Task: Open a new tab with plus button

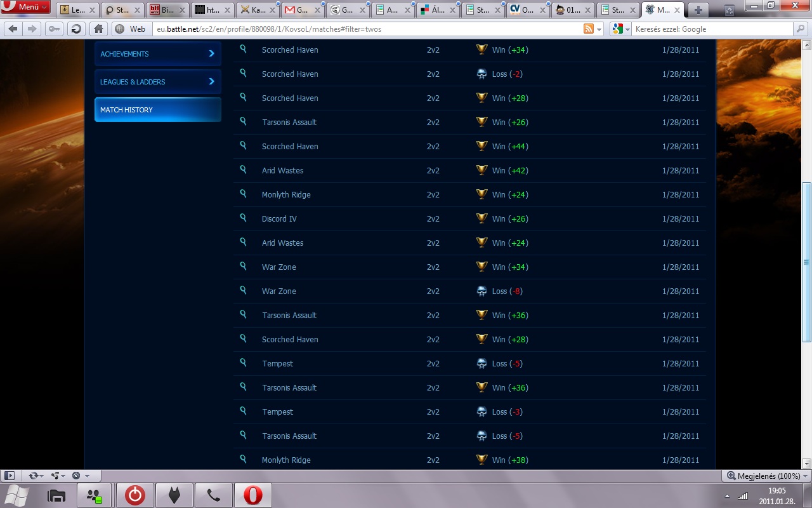Action: pyautogui.click(x=698, y=10)
